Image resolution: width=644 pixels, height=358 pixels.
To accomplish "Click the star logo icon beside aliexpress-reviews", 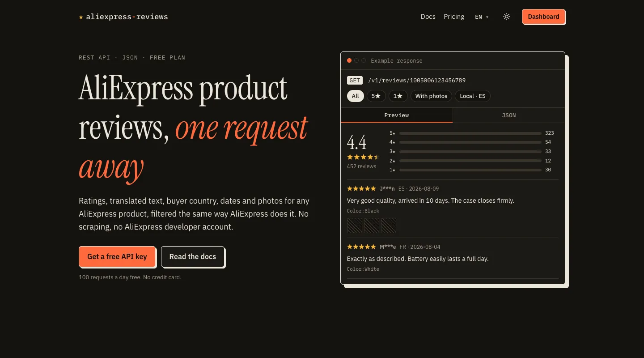I will click(x=81, y=17).
